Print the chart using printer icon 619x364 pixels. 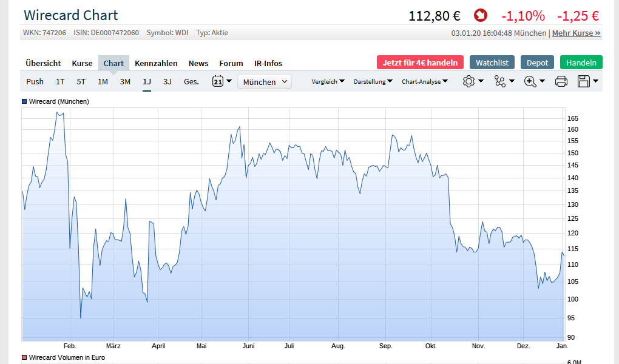click(x=561, y=81)
